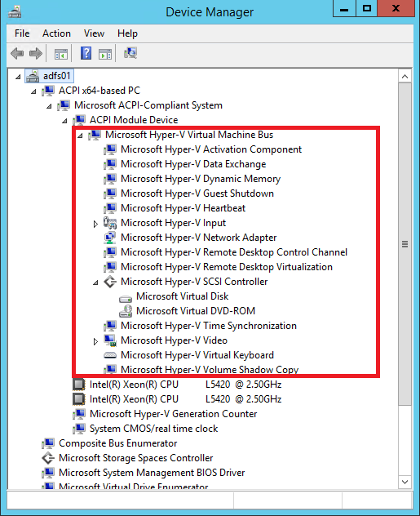The height and width of the screenshot is (516, 420).
Task: Click the Microsoft Virtual Disk drive icon
Action: [x=126, y=299]
